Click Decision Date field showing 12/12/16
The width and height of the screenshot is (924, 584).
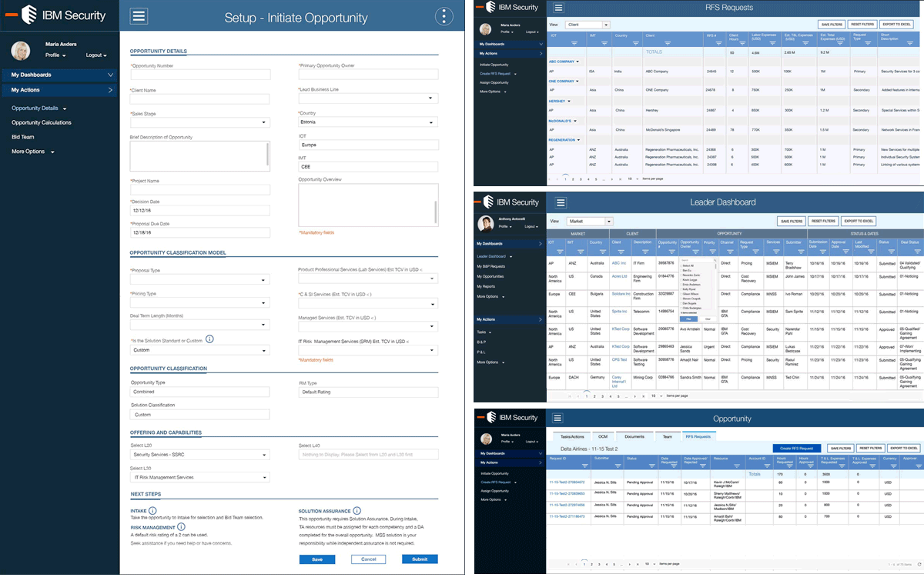click(x=200, y=210)
